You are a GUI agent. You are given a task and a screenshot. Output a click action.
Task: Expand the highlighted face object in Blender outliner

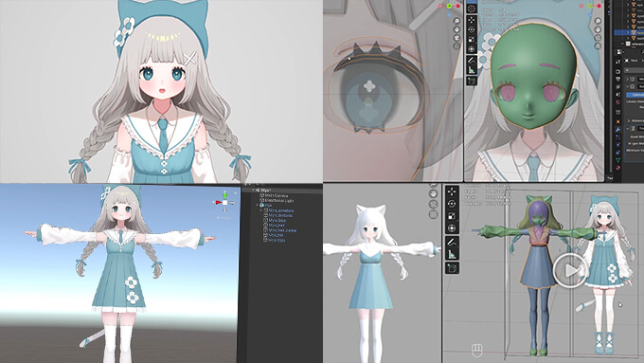click(x=628, y=32)
